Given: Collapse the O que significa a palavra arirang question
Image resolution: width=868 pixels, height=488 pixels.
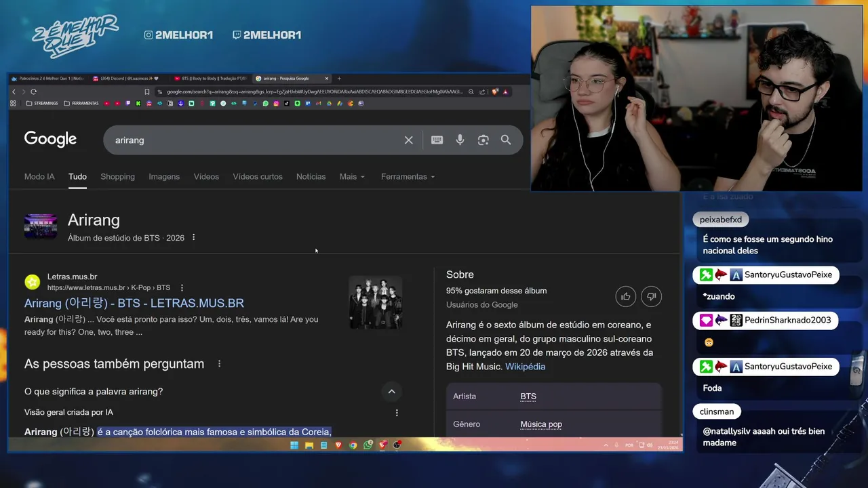Looking at the screenshot, I should click(x=391, y=391).
